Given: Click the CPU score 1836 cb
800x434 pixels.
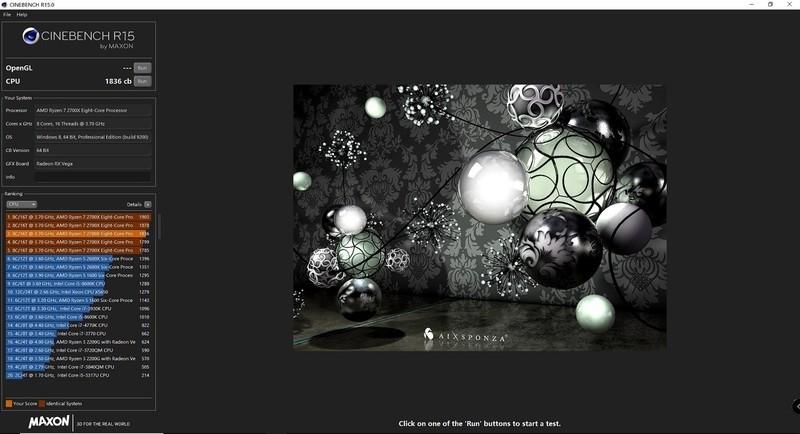Looking at the screenshot, I should 118,81.
